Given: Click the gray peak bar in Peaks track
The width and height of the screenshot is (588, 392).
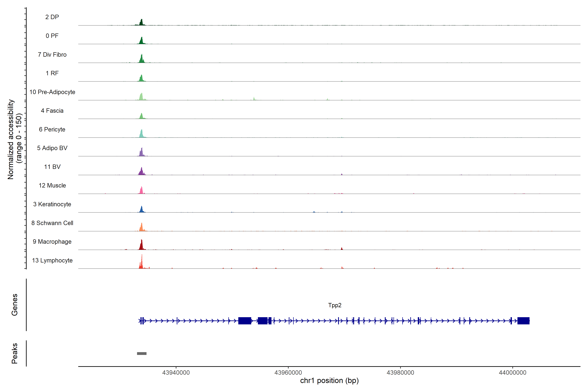Looking at the screenshot, I should [x=142, y=353].
